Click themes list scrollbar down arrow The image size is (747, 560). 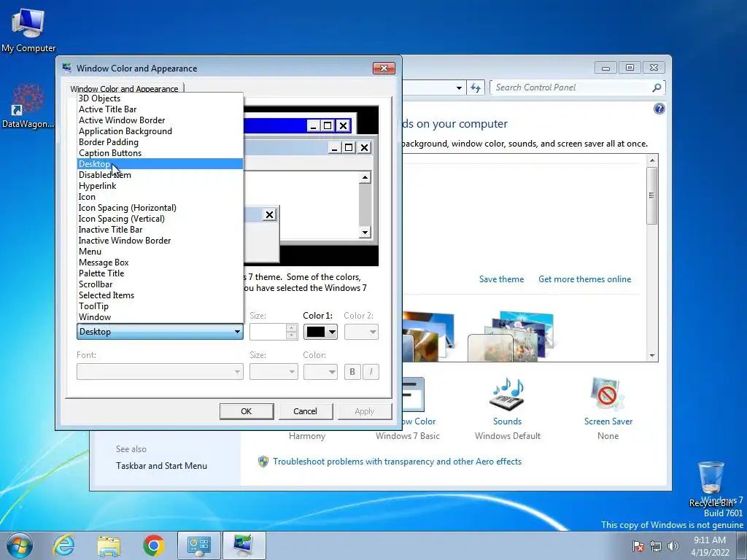(652, 356)
